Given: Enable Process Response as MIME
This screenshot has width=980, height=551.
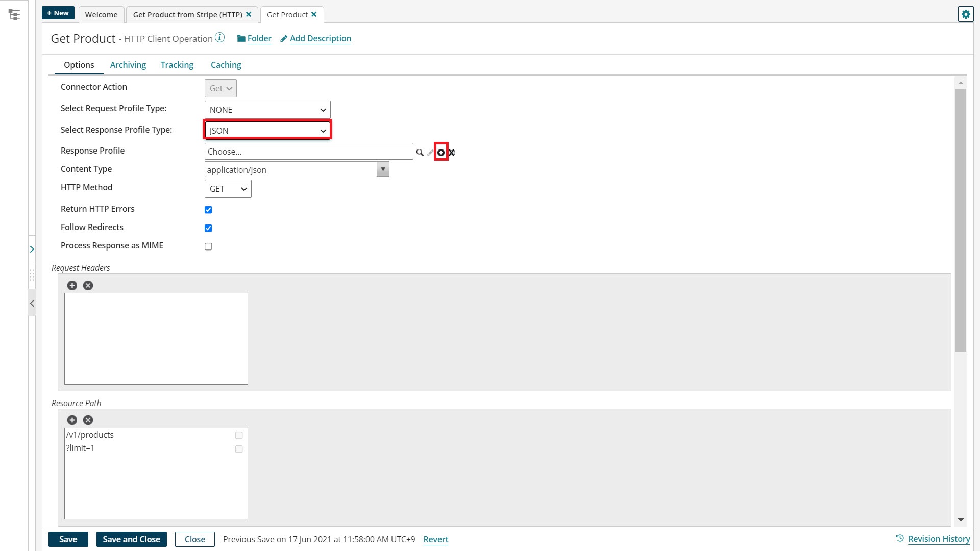Looking at the screenshot, I should coord(208,246).
